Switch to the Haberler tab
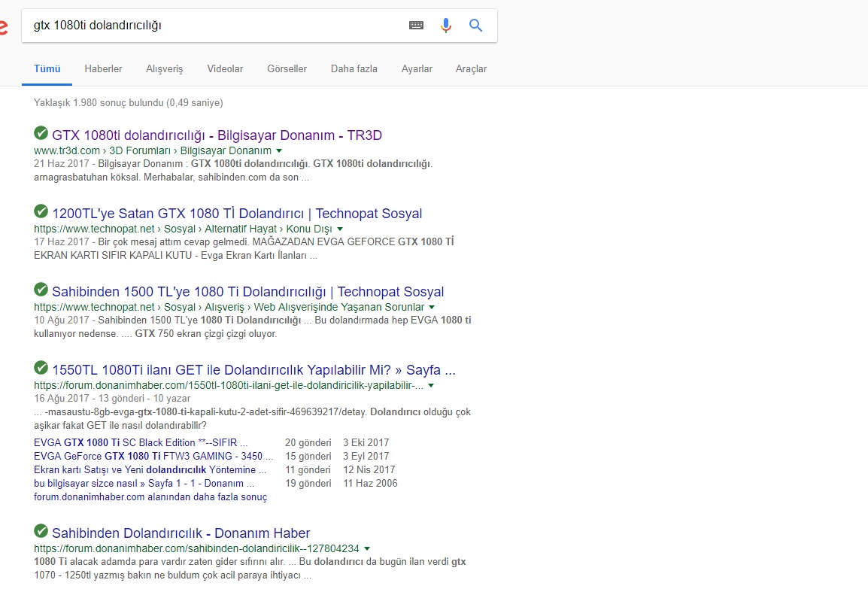This screenshot has width=868, height=589. click(104, 69)
